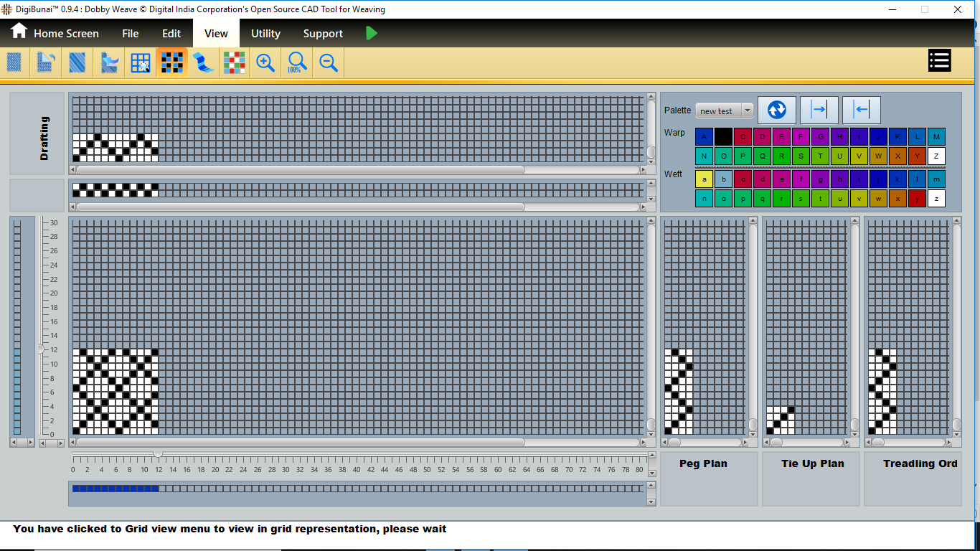Pick the warp color swatch 'C'
The height and width of the screenshot is (551, 980).
(743, 136)
